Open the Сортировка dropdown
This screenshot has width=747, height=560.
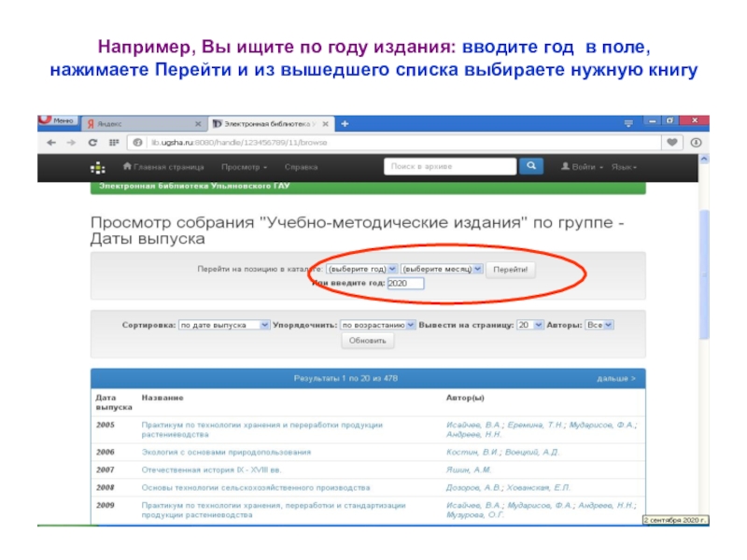224,325
